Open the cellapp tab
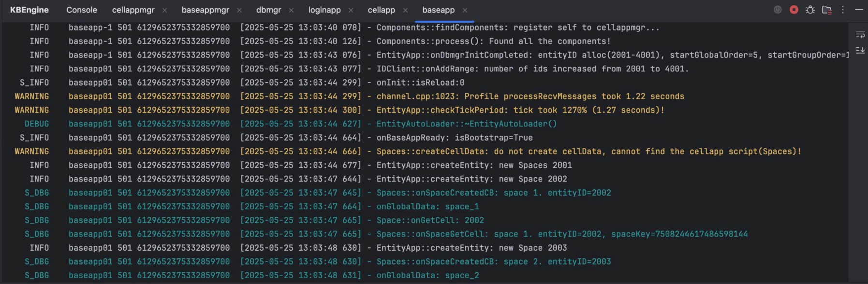Screen dimensions: 868x284 (x=381, y=10)
